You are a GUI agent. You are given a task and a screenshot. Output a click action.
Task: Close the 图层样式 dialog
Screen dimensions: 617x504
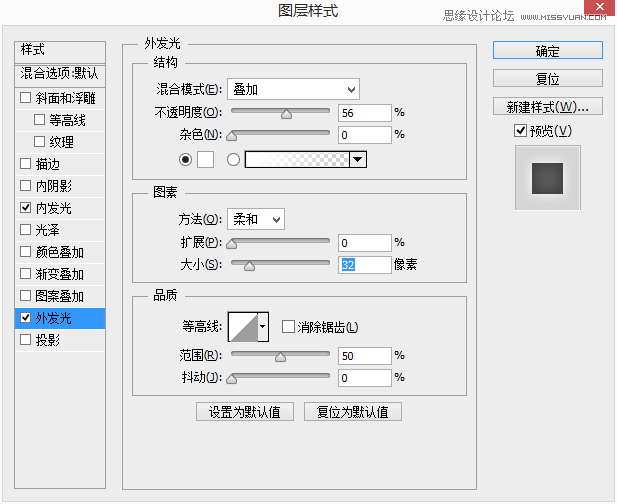coord(599,7)
